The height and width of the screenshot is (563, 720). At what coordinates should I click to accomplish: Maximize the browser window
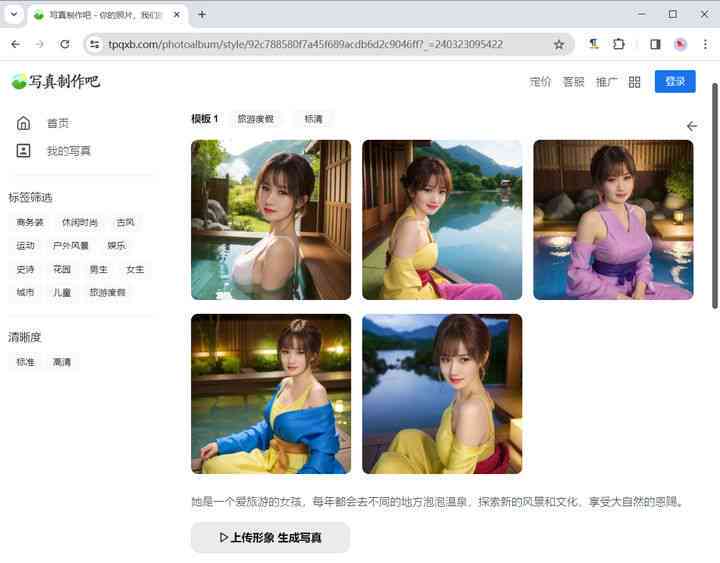point(673,14)
